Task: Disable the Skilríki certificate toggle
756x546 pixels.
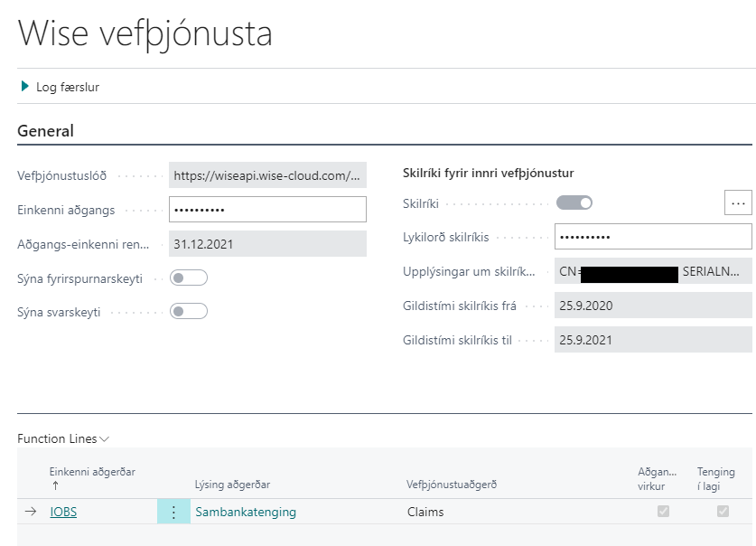Action: pos(573,202)
